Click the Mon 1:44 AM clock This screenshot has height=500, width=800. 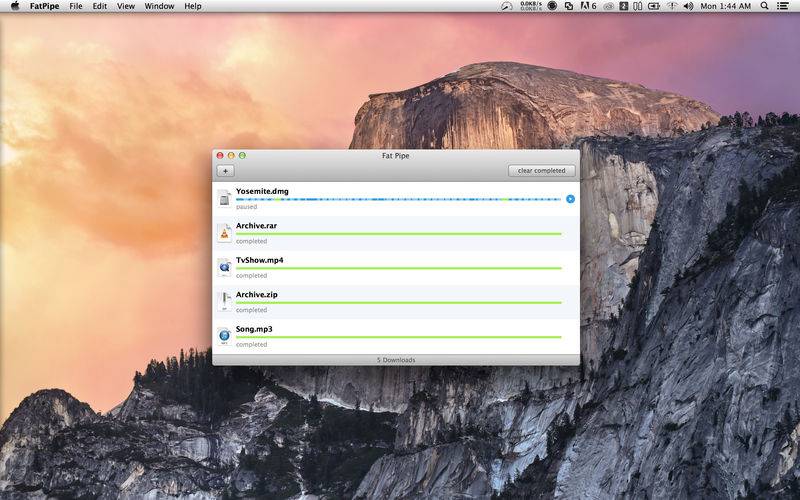[x=726, y=6]
